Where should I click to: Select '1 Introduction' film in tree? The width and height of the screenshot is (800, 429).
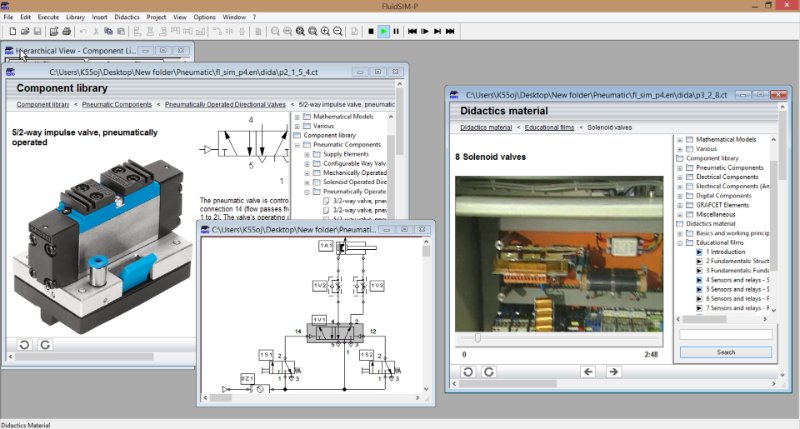pyautogui.click(x=726, y=252)
